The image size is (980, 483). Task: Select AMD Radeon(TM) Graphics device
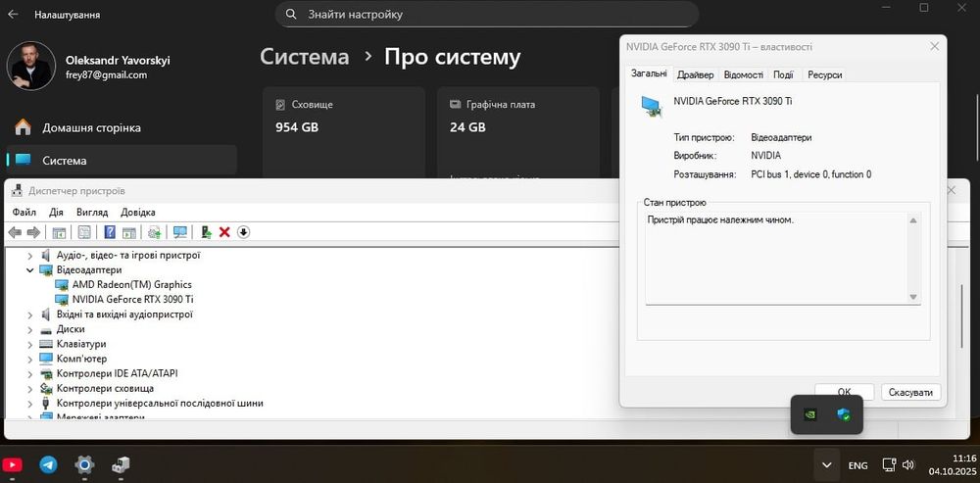[132, 284]
